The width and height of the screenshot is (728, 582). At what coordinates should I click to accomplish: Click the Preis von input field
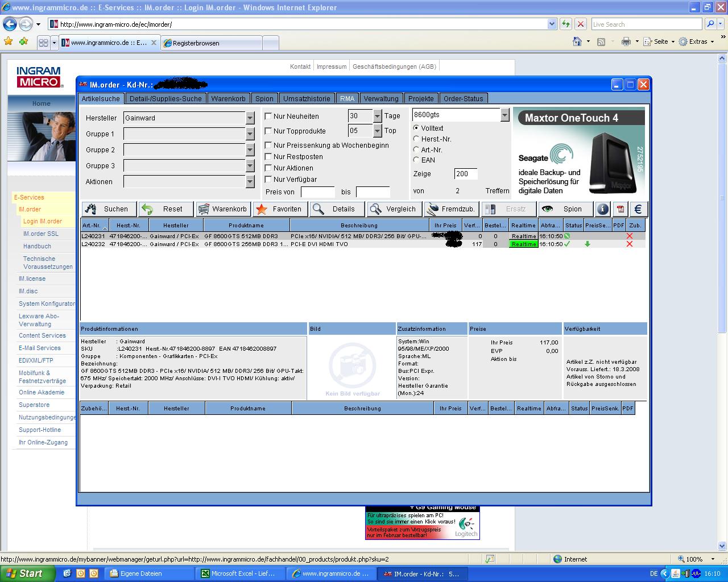(318, 192)
